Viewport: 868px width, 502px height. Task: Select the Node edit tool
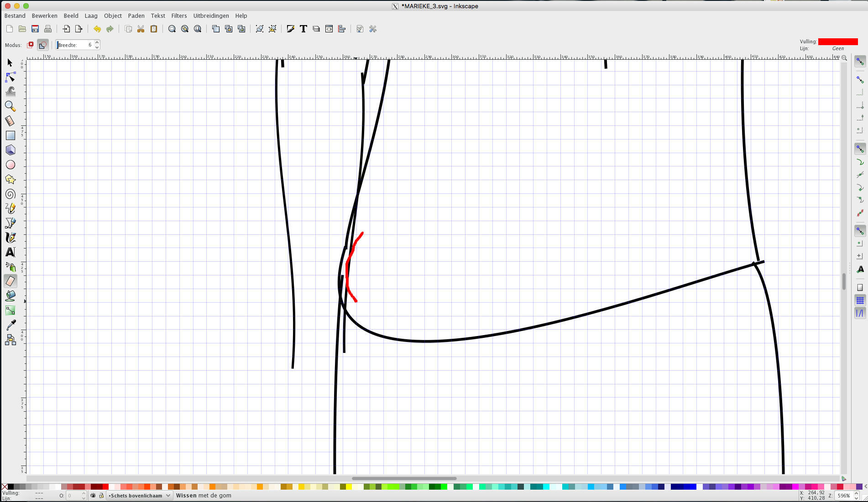(x=10, y=77)
